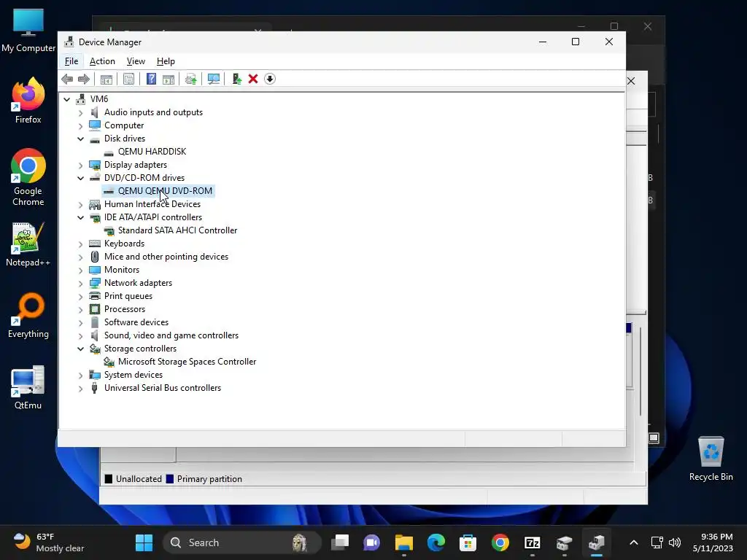Open Properties via the toolbar properties sheet icon
The width and height of the screenshot is (747, 560).
point(128,79)
